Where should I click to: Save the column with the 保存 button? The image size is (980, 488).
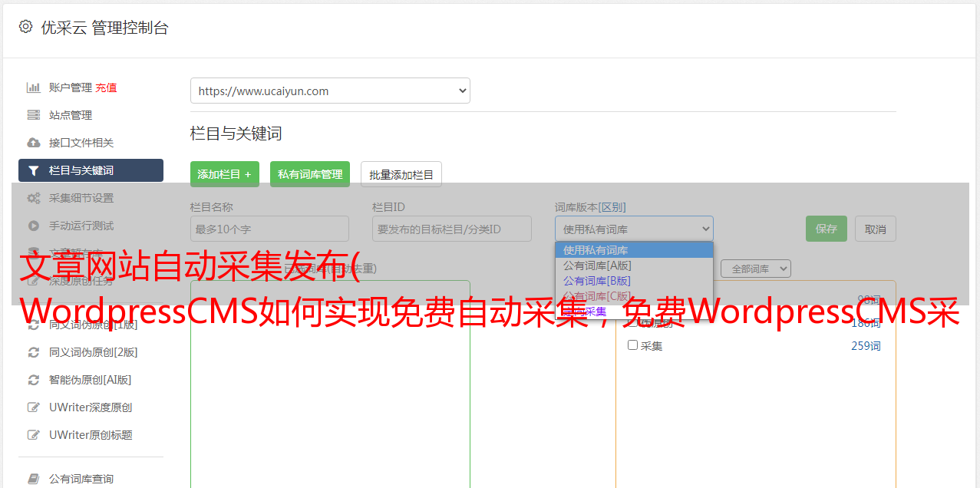tap(827, 229)
